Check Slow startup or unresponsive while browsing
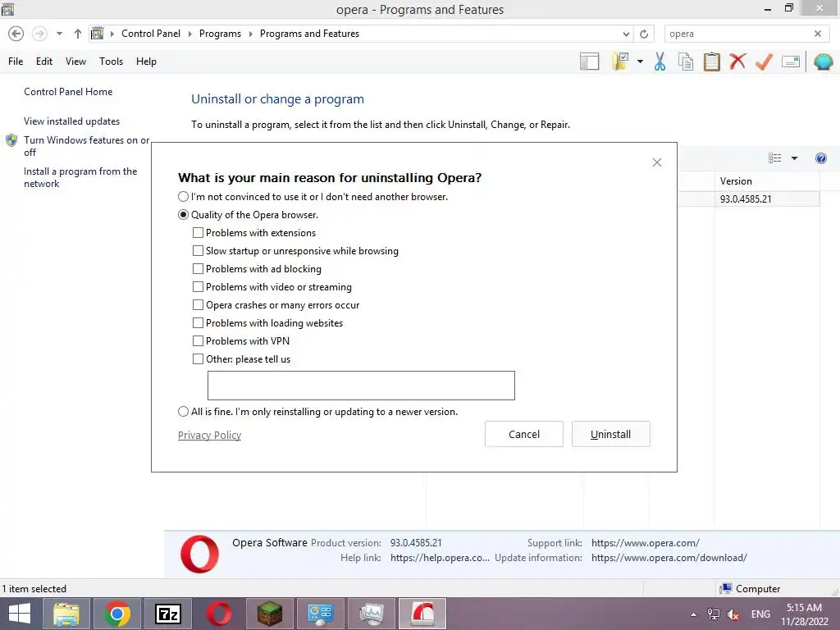840x630 pixels. click(x=198, y=251)
